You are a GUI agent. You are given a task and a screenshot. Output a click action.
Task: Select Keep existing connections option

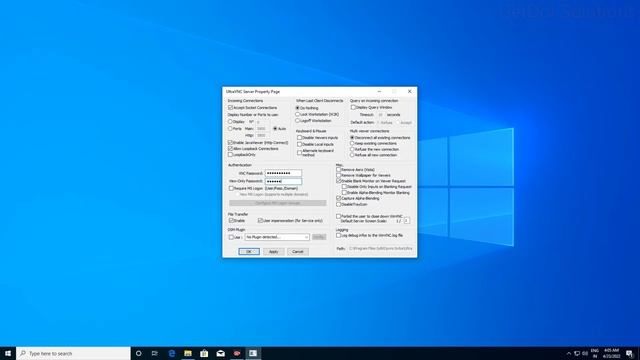[352, 143]
